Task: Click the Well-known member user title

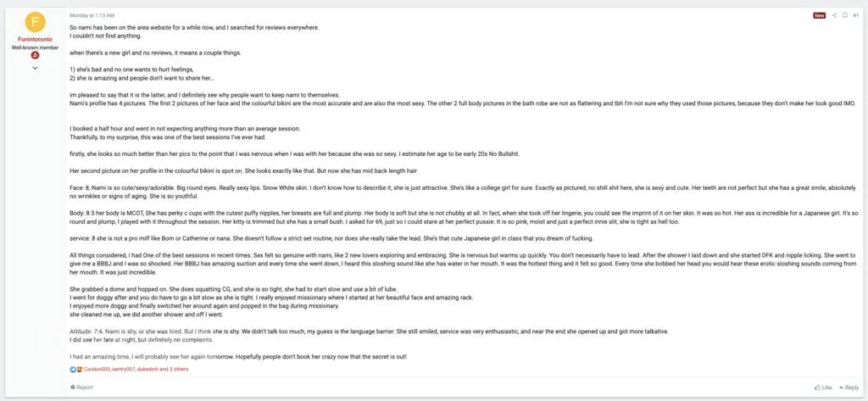Action: coord(35,47)
